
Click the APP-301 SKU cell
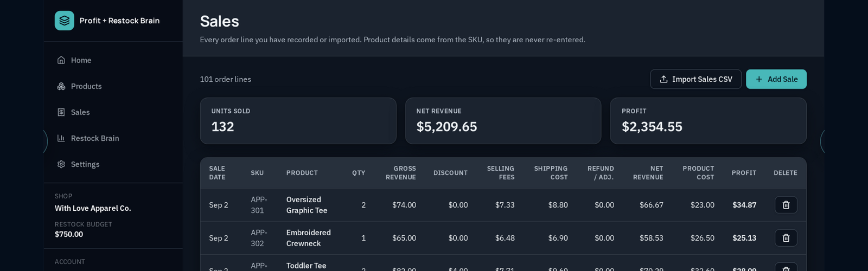tap(259, 205)
